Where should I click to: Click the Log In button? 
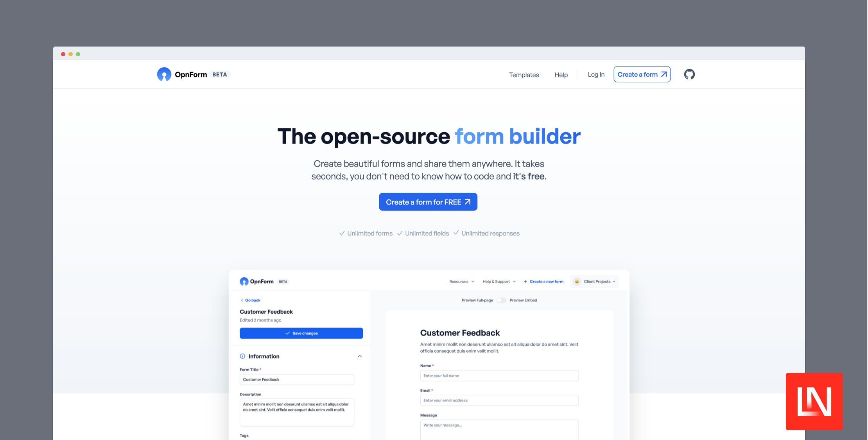[596, 74]
